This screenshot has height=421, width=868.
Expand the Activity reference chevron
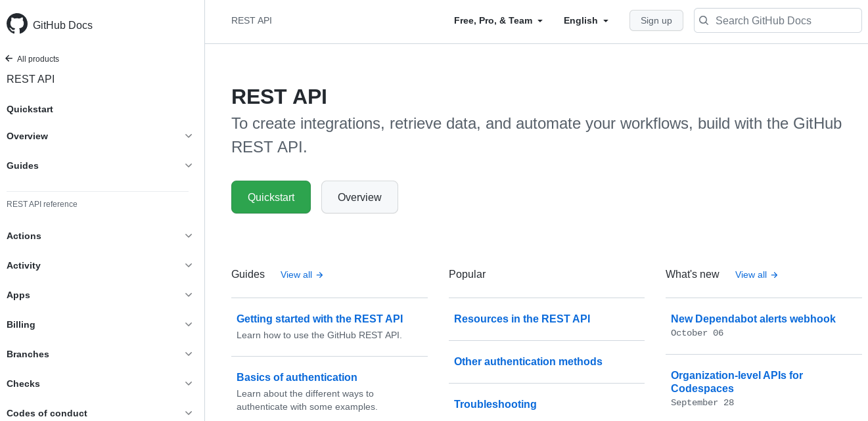pos(189,265)
